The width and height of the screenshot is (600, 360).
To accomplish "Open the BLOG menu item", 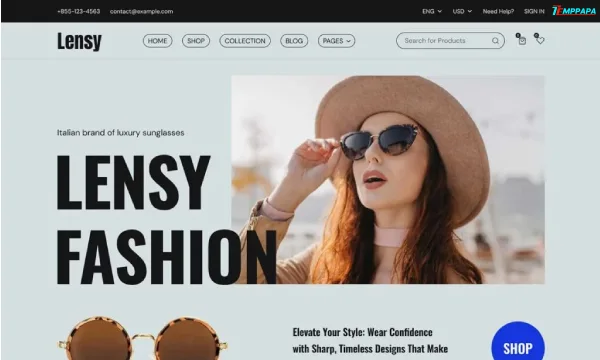I will [x=294, y=41].
